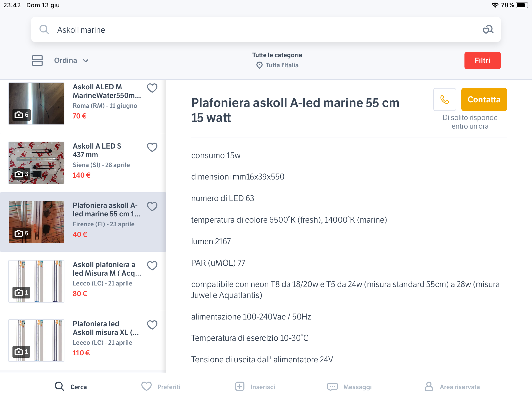The height and width of the screenshot is (399, 532).
Task: Click the detail title Plafoniera askoll A-led marine
Action: [295, 110]
